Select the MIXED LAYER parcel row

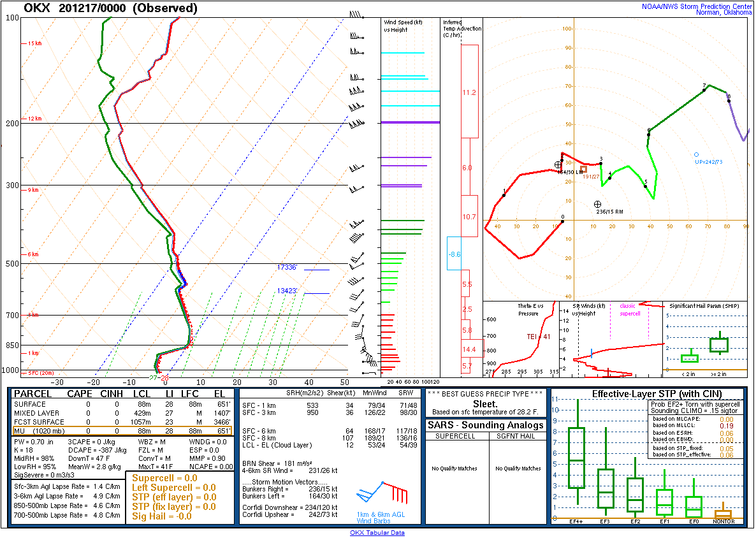coord(122,413)
